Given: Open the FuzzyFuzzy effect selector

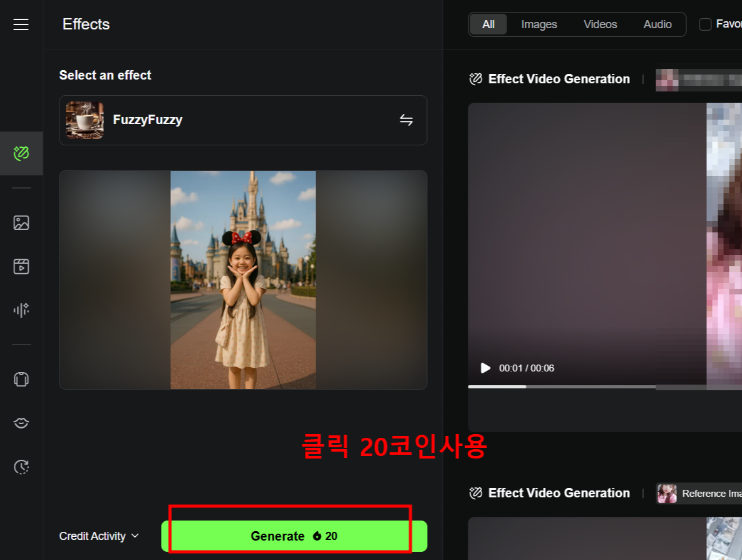Looking at the screenshot, I should (x=243, y=120).
